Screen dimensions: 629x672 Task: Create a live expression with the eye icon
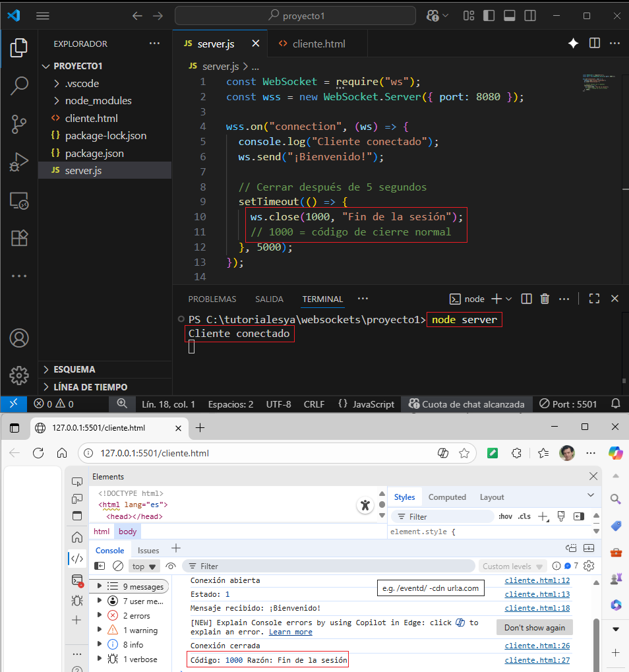170,566
